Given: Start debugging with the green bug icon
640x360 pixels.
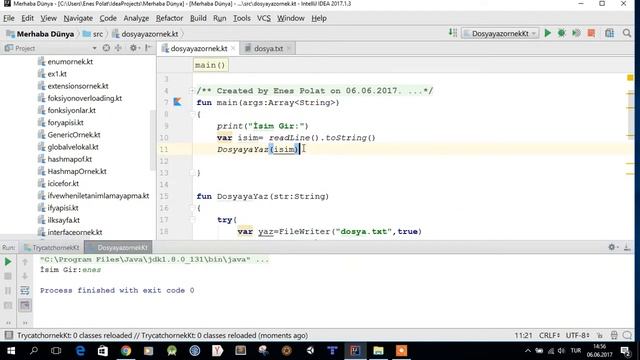Looking at the screenshot, I should (562, 33).
